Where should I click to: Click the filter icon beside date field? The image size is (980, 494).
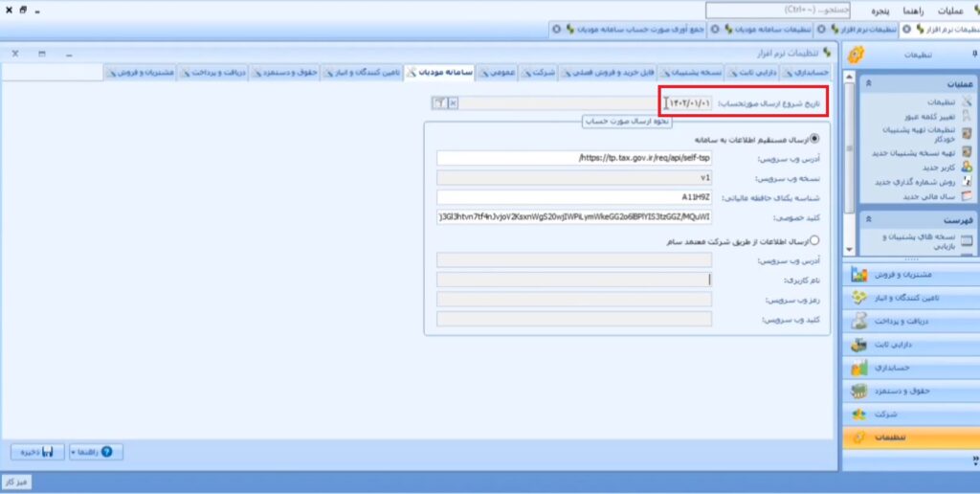click(440, 103)
